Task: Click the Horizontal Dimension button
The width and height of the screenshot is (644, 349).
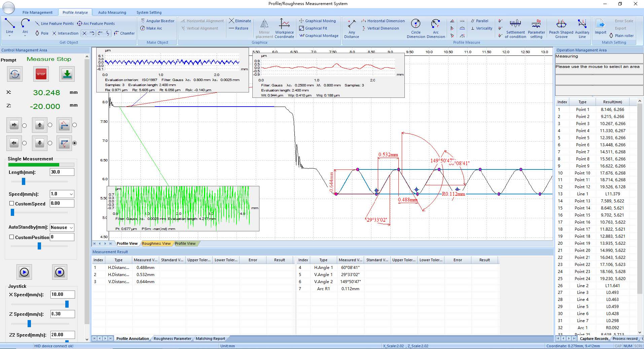Action: coord(383,21)
